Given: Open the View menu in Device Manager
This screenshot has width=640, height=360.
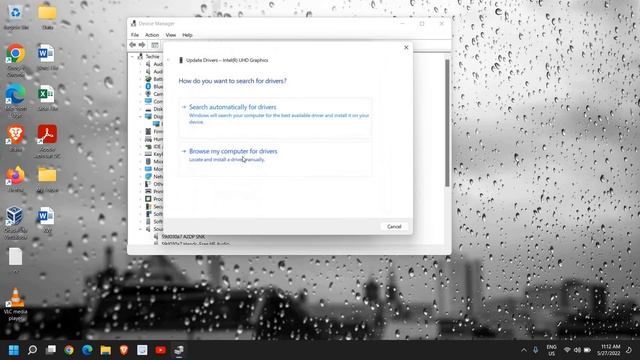Looking at the screenshot, I should coord(171,35).
